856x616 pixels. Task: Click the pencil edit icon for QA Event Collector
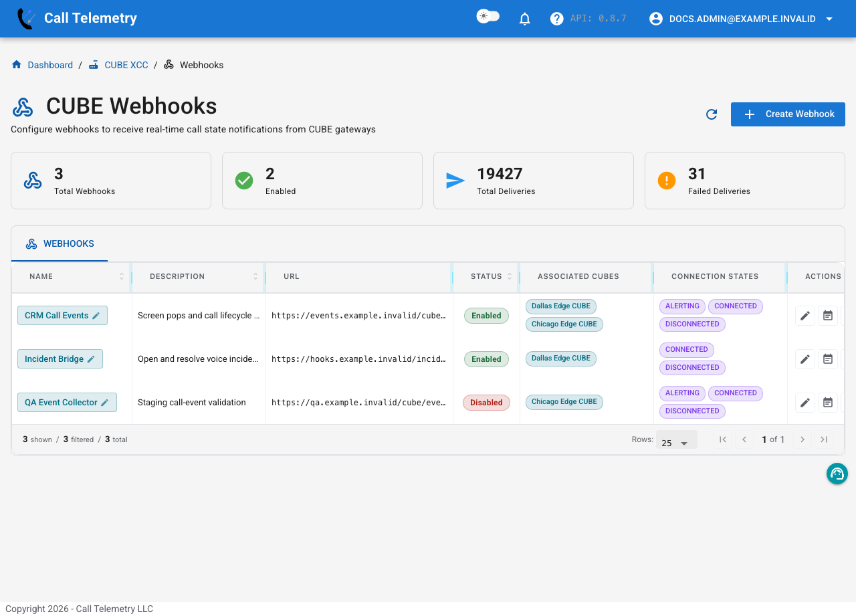click(805, 403)
